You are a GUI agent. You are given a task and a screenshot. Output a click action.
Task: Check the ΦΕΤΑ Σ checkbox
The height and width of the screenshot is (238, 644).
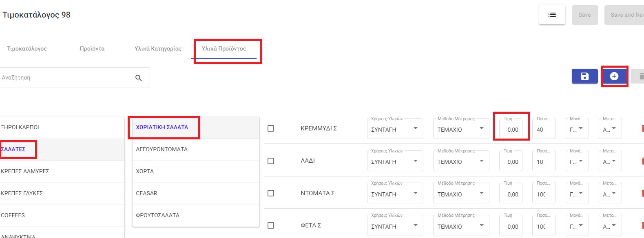(271, 225)
